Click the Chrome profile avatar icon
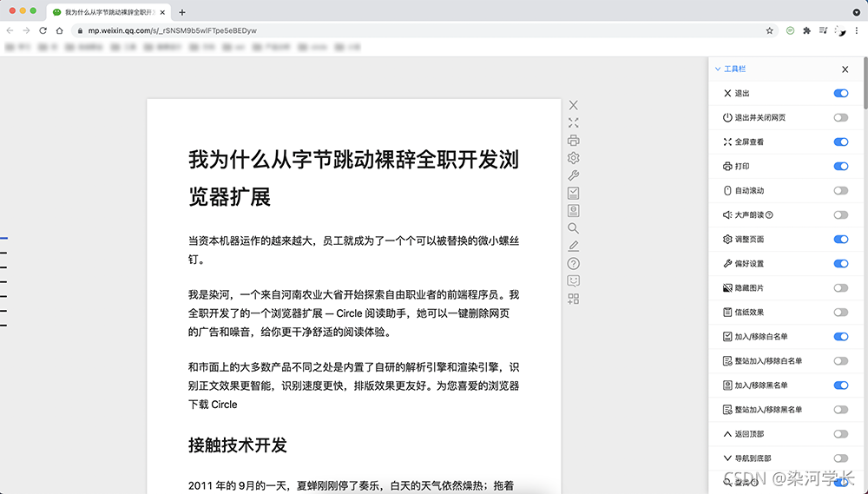This screenshot has width=868, height=494. (x=840, y=31)
